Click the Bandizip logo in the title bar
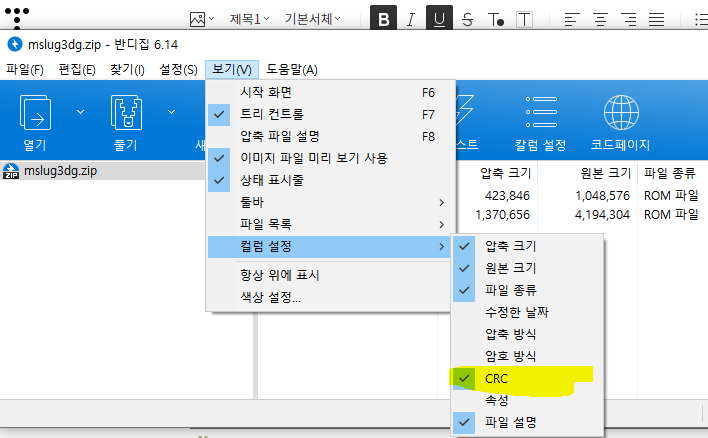Image resolution: width=708 pixels, height=438 pixels. pos(15,44)
